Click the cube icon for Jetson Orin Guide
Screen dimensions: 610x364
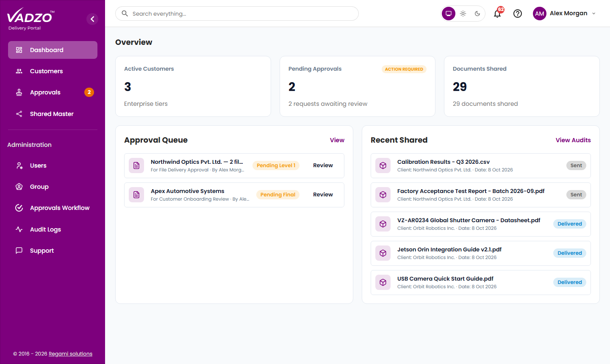383,253
